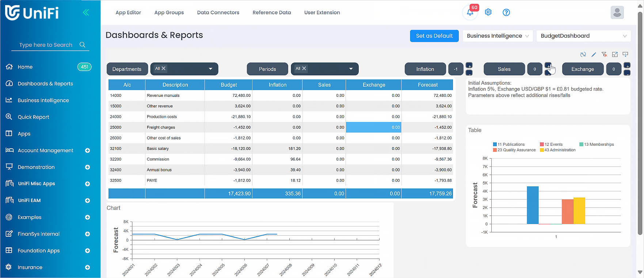Remove the All tag from Departments filter
Screen dimensions: 644x278
[164, 68]
